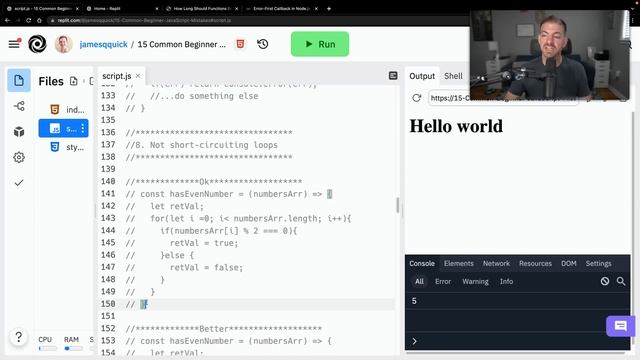Screen dimensions: 640x360
Task: Switch to the script.js editor tab
Action: pos(117,76)
